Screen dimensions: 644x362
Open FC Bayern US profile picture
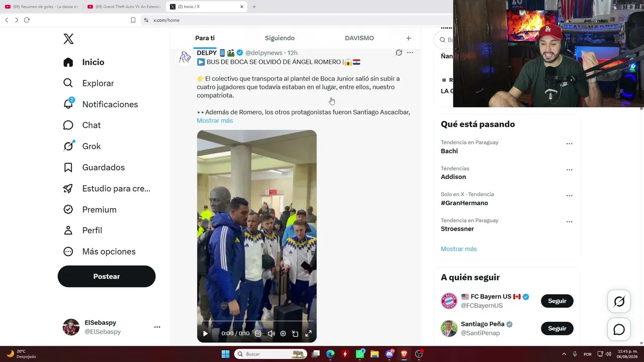pyautogui.click(x=449, y=301)
